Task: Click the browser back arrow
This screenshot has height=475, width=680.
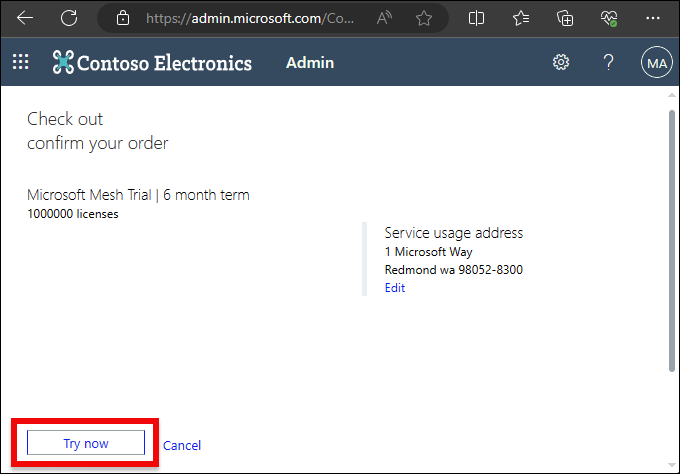Action: [x=25, y=18]
